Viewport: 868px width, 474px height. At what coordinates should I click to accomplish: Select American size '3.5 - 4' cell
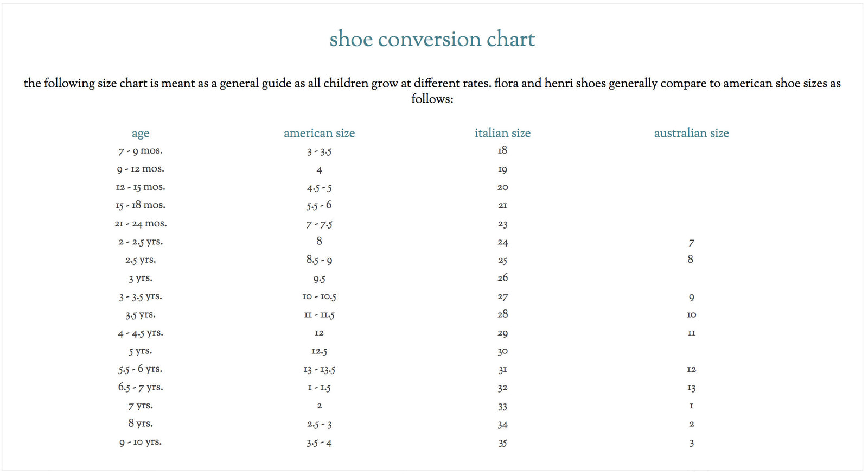click(319, 443)
